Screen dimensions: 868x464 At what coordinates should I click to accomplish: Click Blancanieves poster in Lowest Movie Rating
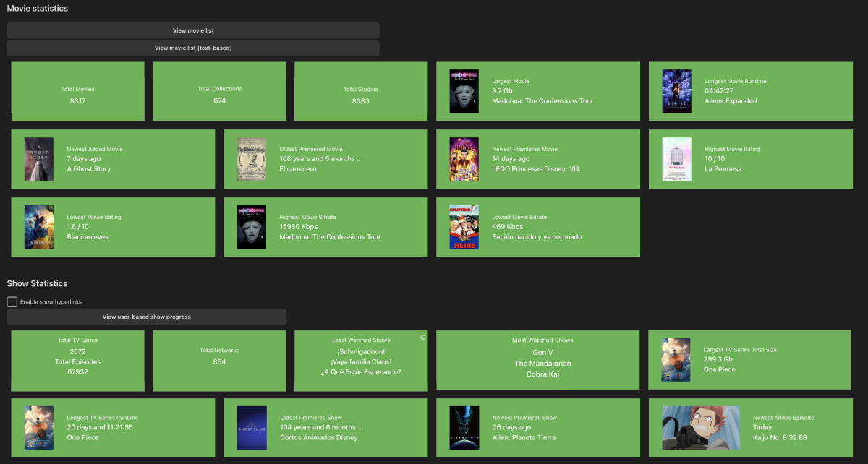pyautogui.click(x=39, y=227)
